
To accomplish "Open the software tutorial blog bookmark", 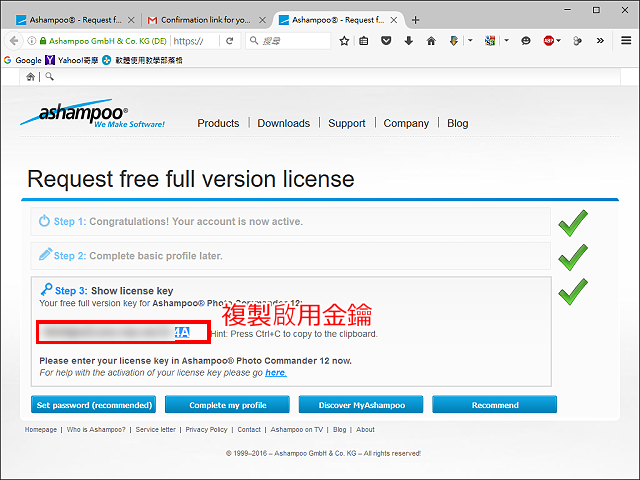I will [x=142, y=60].
